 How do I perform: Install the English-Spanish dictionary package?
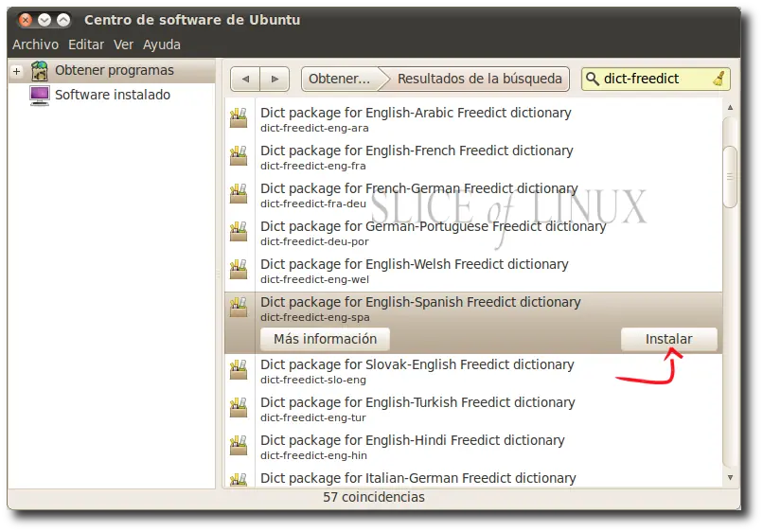[668, 339]
